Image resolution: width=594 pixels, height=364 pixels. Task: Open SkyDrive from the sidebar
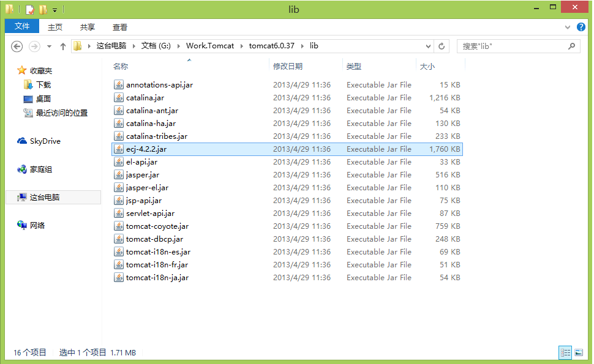(x=44, y=141)
